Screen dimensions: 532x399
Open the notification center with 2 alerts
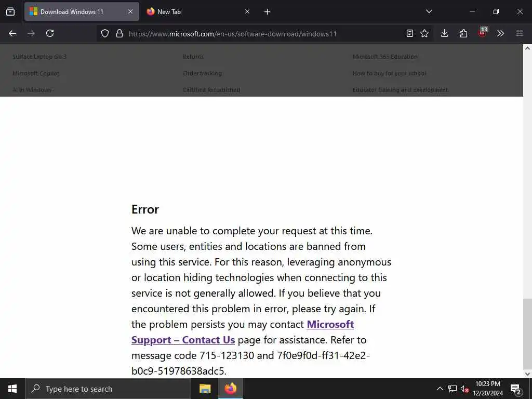pyautogui.click(x=515, y=389)
